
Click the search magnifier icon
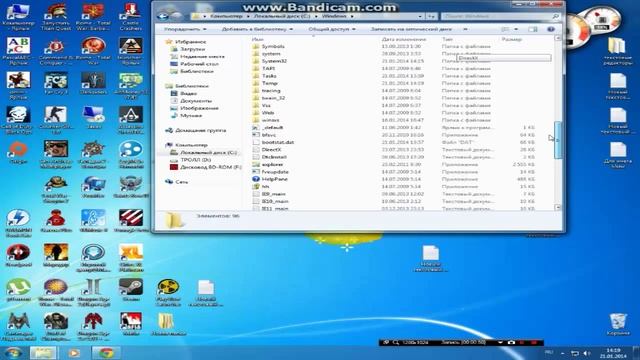(x=556, y=16)
